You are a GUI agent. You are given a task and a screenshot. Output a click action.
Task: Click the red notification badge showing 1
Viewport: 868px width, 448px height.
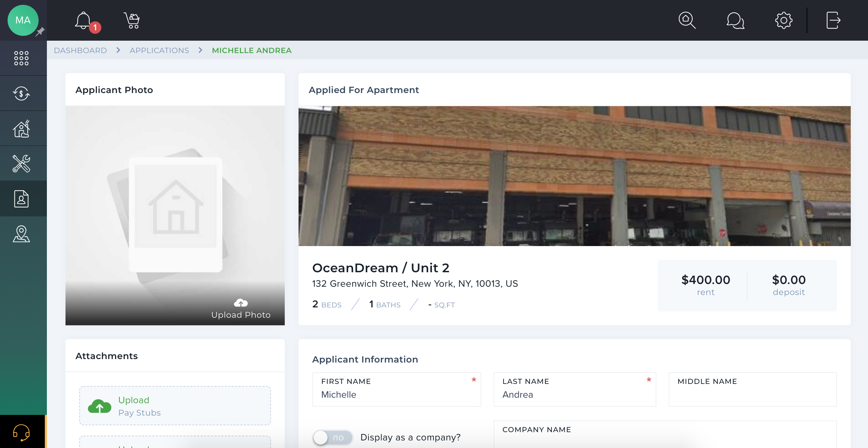(95, 28)
